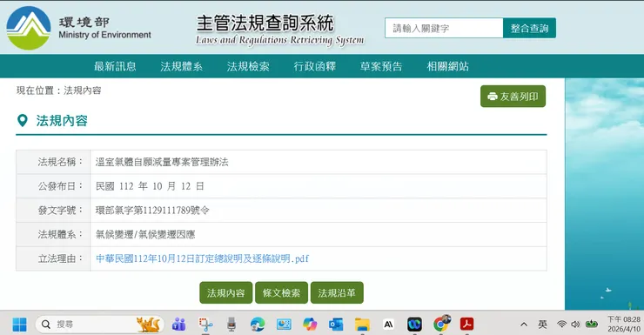Viewport: 644px width, 335px height.
Task: Click the category text 氣候變遷/氣候變遷因應
Action: pos(145,235)
